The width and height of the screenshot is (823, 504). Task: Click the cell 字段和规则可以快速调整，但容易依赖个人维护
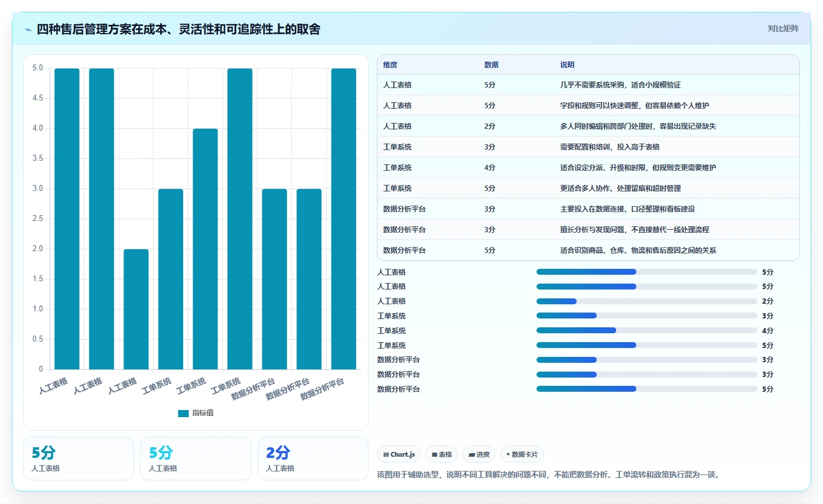(x=635, y=106)
